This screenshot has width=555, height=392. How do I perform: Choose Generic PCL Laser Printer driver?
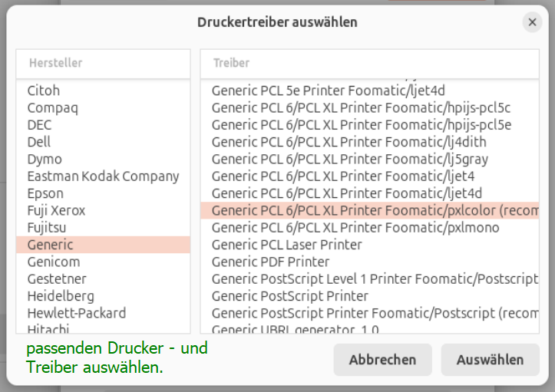pos(286,245)
